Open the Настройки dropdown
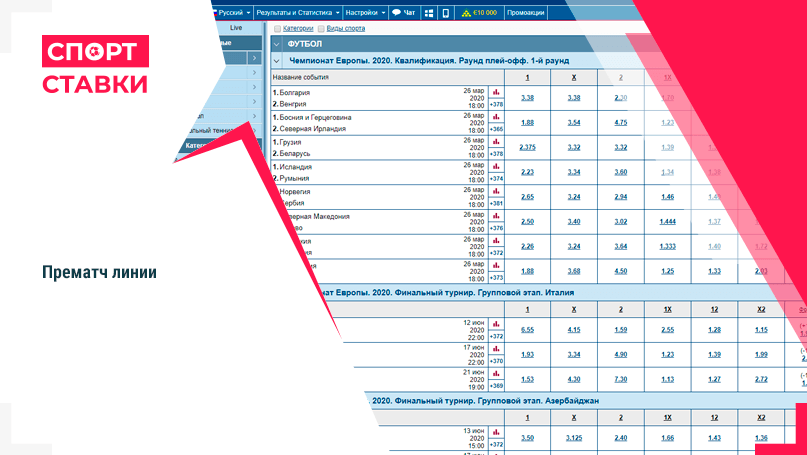 (365, 12)
